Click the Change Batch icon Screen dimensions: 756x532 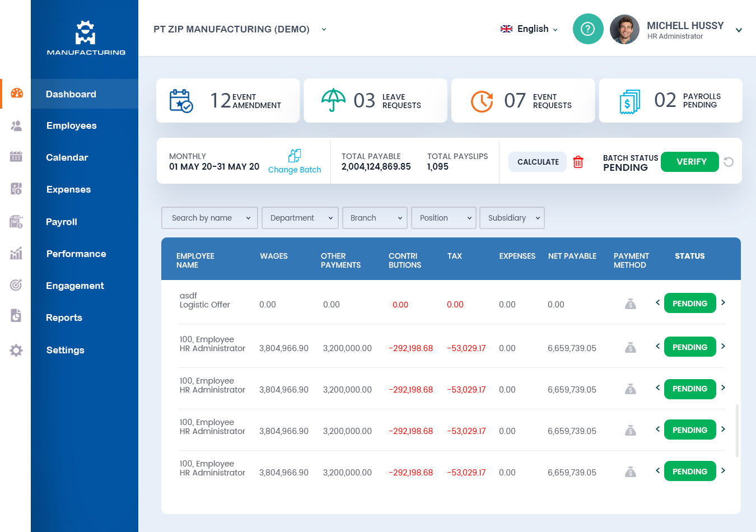click(x=295, y=155)
